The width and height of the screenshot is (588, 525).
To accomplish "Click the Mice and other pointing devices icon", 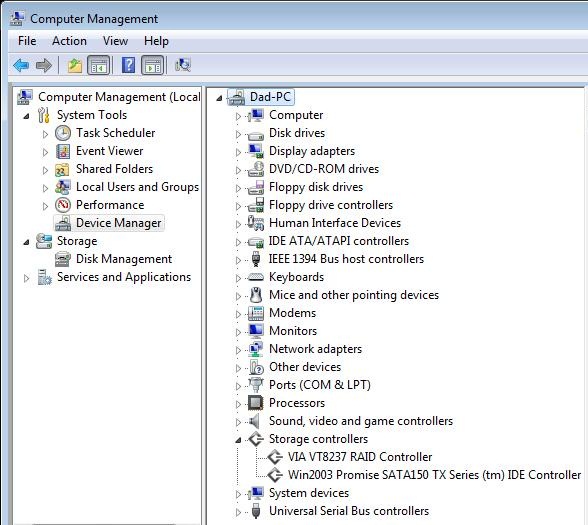I will coord(256,295).
